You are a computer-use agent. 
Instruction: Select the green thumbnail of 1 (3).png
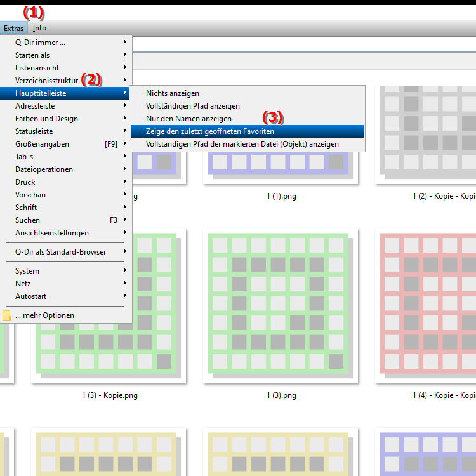click(x=281, y=306)
